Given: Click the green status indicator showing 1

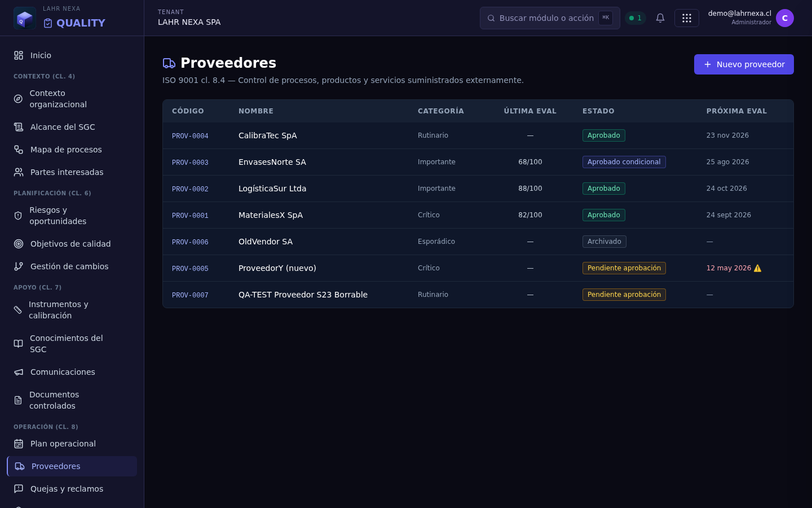Looking at the screenshot, I should click(x=636, y=18).
